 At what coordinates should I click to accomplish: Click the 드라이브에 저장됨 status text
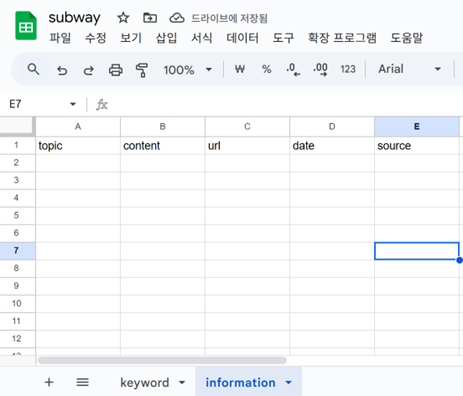pyautogui.click(x=229, y=18)
